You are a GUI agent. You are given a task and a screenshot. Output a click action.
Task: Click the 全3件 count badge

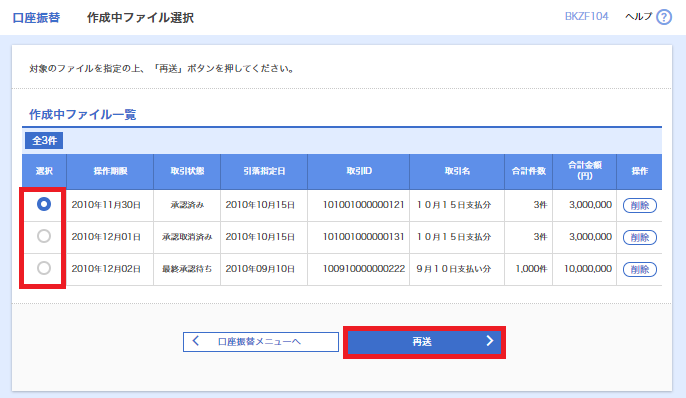44,140
